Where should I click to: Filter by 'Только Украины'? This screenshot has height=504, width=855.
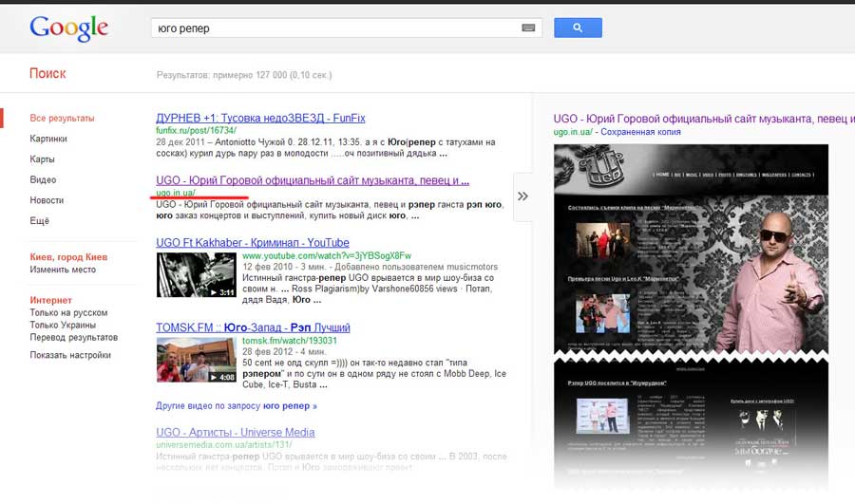coord(63,325)
